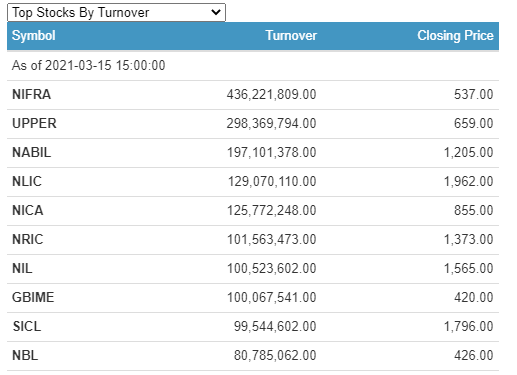Click the NIL stock symbol

pyautogui.click(x=22, y=268)
